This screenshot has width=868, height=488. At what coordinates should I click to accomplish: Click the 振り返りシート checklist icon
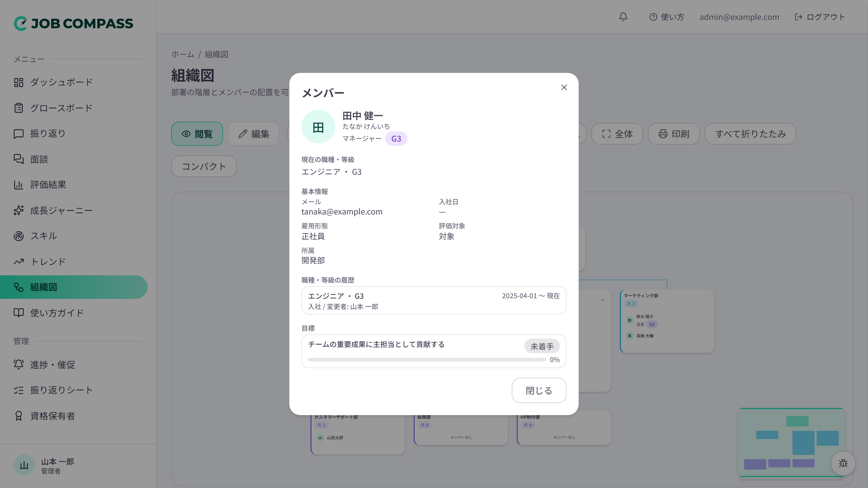pyautogui.click(x=18, y=390)
